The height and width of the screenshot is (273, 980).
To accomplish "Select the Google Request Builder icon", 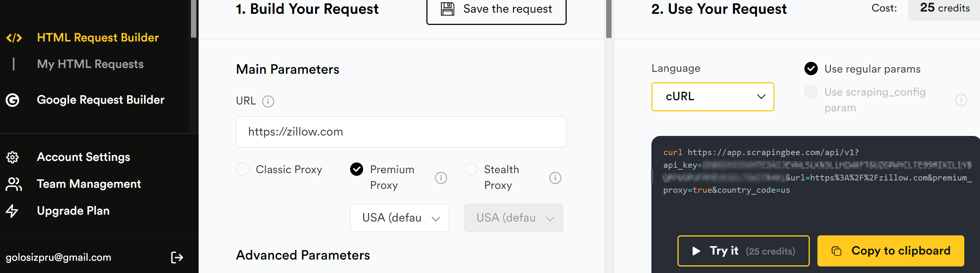I will click(x=13, y=99).
